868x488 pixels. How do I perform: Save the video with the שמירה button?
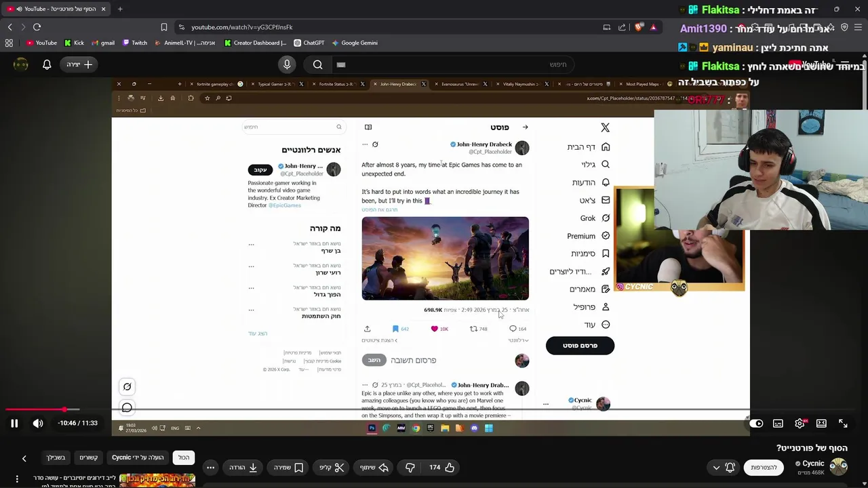pyautogui.click(x=288, y=468)
